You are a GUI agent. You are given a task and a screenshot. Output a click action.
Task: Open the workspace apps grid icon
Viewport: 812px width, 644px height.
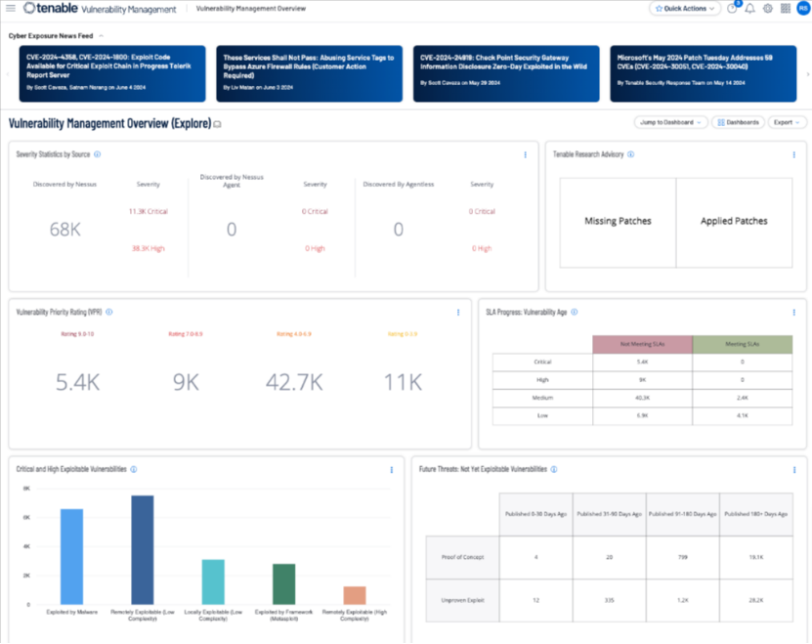pyautogui.click(x=786, y=8)
